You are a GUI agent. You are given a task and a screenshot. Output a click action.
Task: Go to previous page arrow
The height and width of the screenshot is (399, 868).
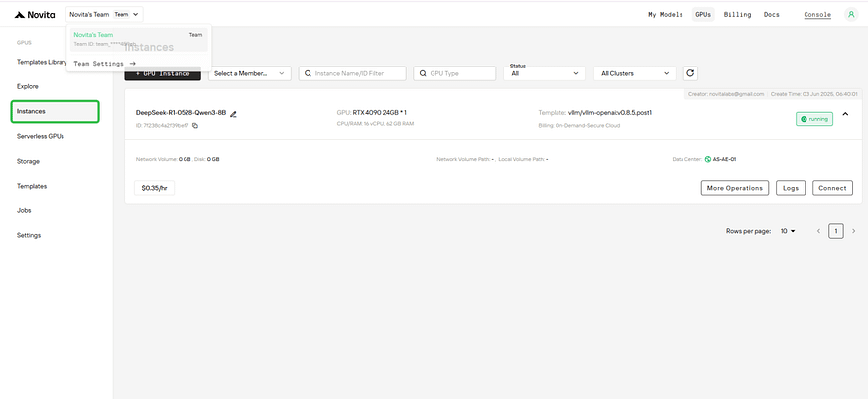(x=818, y=231)
